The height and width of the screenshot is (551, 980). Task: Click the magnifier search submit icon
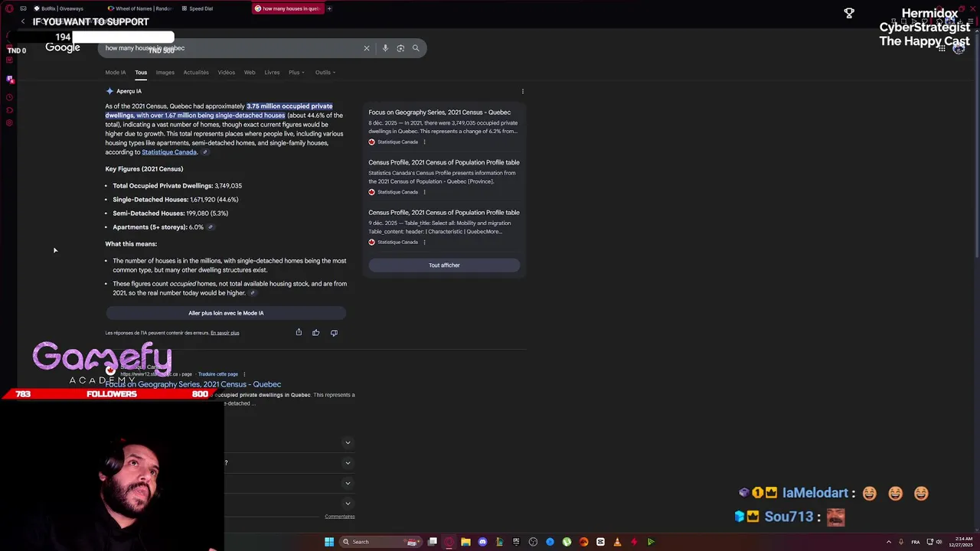tap(416, 48)
